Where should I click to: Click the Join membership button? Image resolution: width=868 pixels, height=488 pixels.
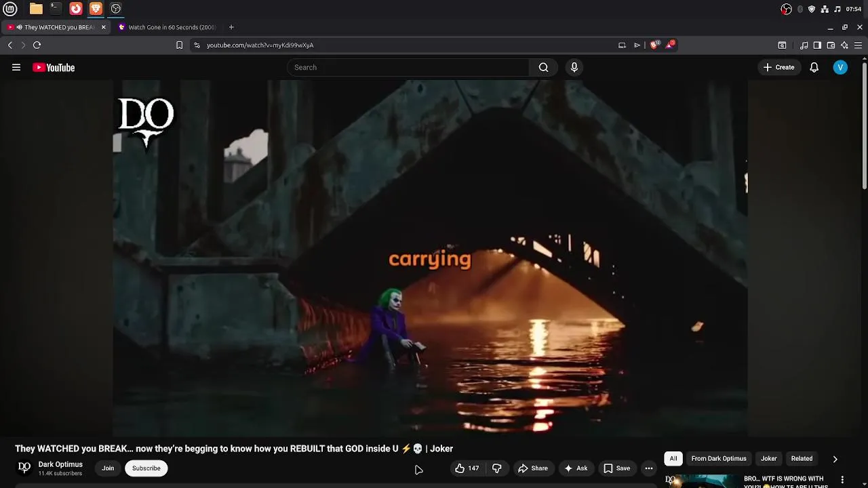(x=108, y=468)
